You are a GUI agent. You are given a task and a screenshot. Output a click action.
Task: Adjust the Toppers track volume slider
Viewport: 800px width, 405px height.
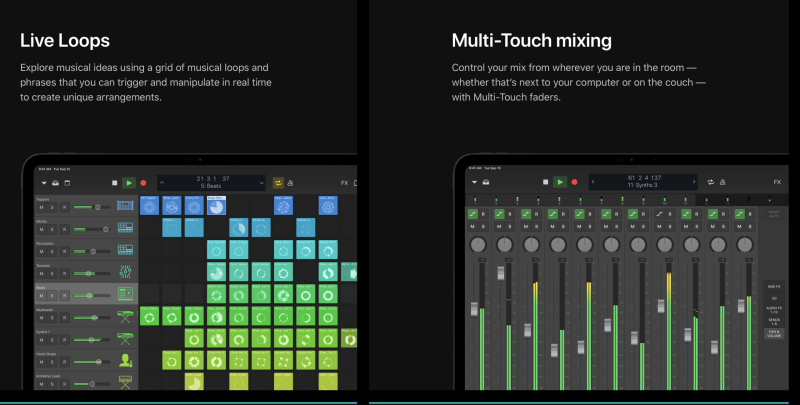pyautogui.click(x=92, y=207)
